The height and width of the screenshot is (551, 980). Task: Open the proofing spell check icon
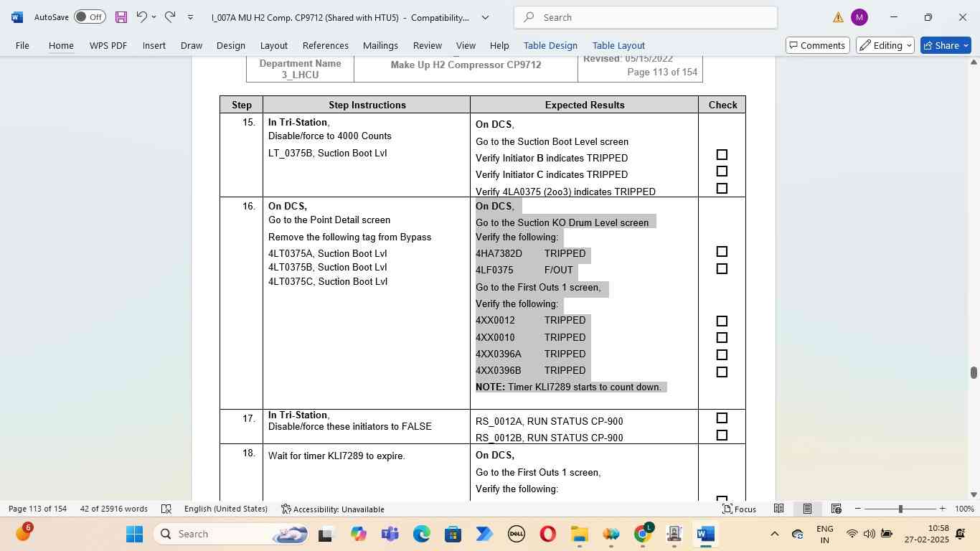coord(166,509)
